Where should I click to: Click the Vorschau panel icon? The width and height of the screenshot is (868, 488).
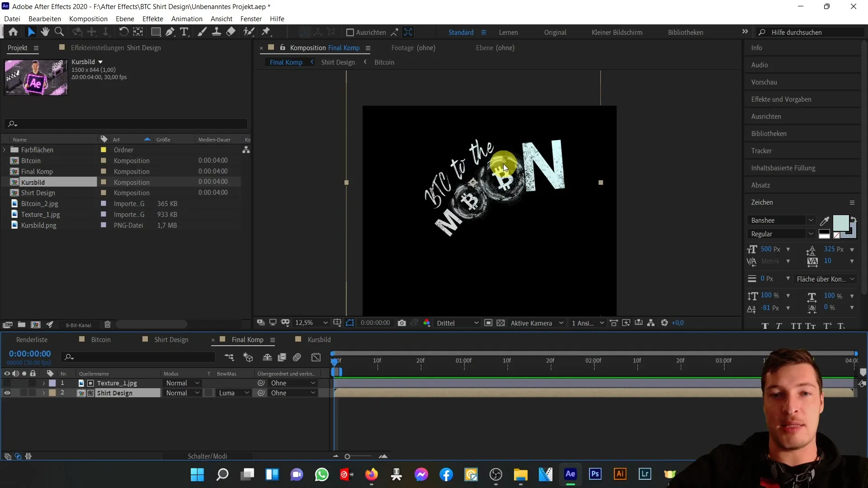point(764,82)
